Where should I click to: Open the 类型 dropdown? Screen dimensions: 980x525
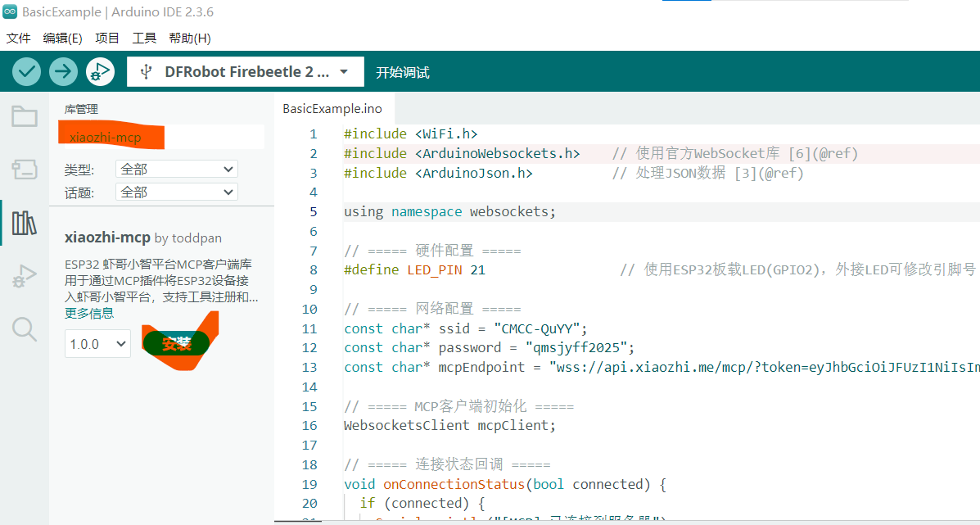176,169
